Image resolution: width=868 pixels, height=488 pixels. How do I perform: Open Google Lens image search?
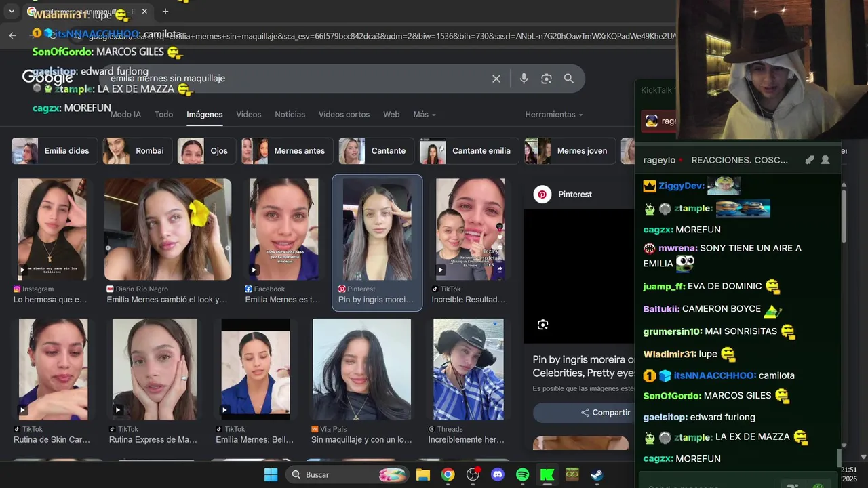pyautogui.click(x=547, y=79)
